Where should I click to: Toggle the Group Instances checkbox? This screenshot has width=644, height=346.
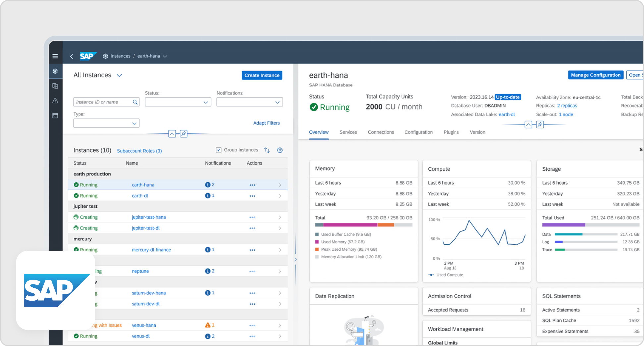219,150
